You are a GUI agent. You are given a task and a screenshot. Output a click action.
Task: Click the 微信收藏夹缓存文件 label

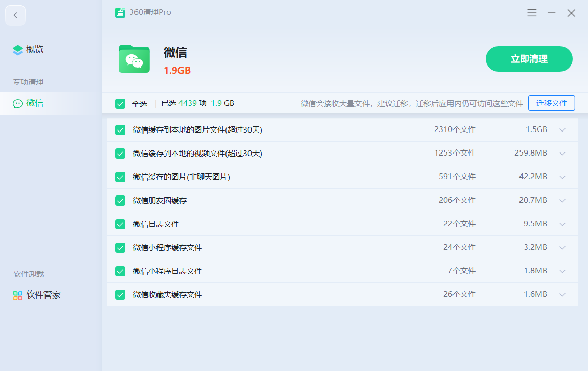click(x=168, y=294)
